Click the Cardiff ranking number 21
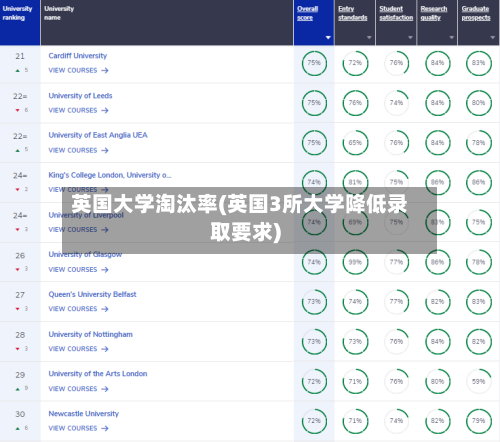This screenshot has height=442, width=500. coord(20,56)
